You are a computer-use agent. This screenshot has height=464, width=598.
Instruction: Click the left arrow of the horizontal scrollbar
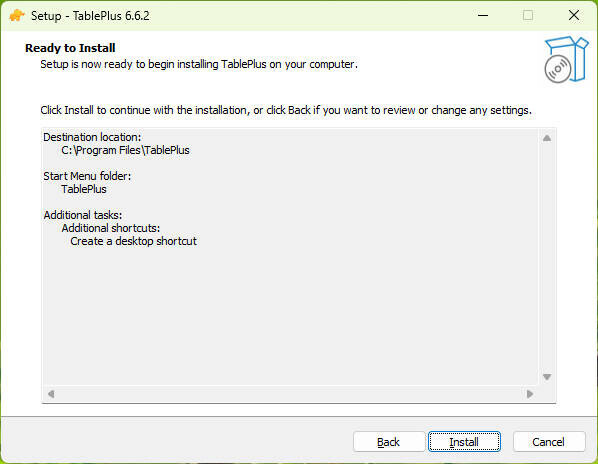[x=51, y=394]
